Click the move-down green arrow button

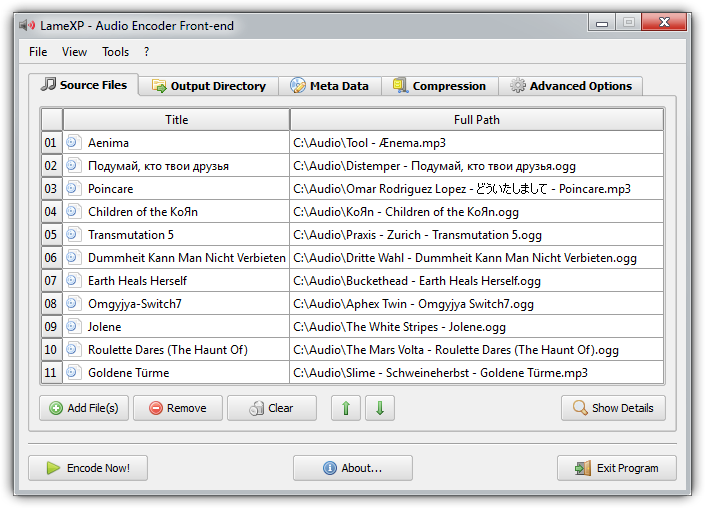pos(379,408)
